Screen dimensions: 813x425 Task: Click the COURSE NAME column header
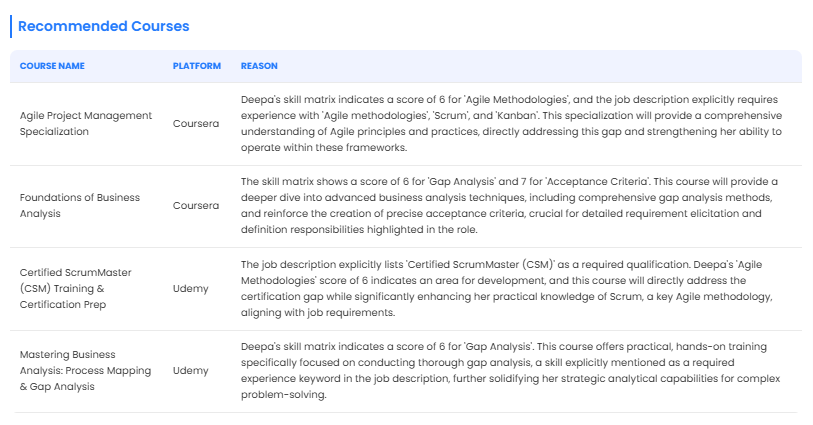(x=52, y=66)
